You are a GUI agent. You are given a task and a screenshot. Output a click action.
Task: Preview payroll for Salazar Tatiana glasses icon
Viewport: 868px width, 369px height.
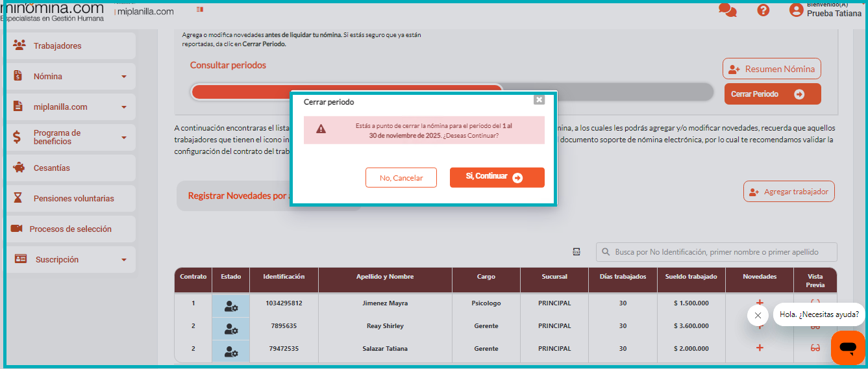tap(815, 348)
